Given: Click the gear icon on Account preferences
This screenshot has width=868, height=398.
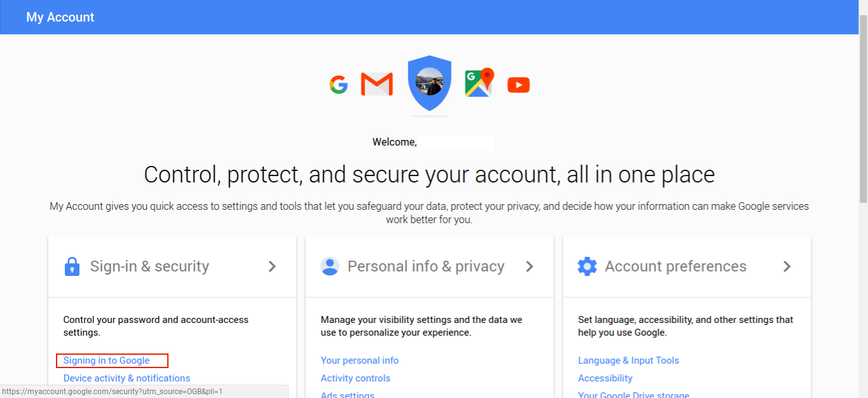Looking at the screenshot, I should (587, 266).
